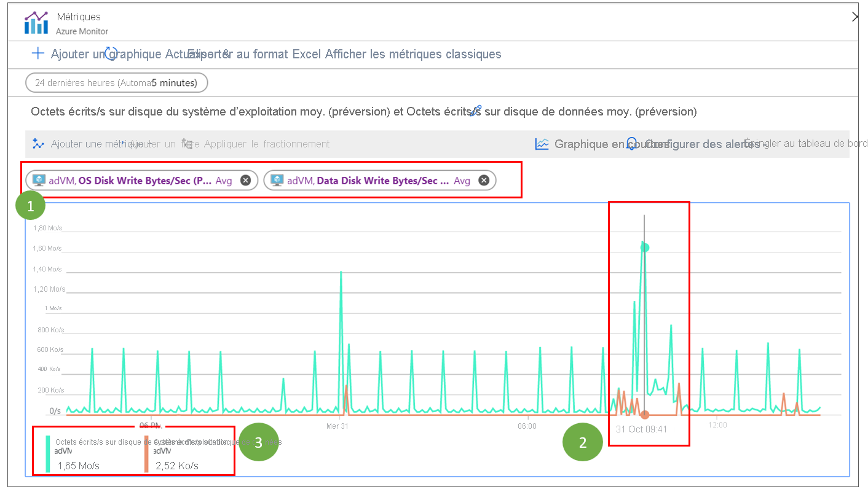Click the Azure Monitor subtitle
The width and height of the screenshot is (868, 492).
pyautogui.click(x=82, y=31)
